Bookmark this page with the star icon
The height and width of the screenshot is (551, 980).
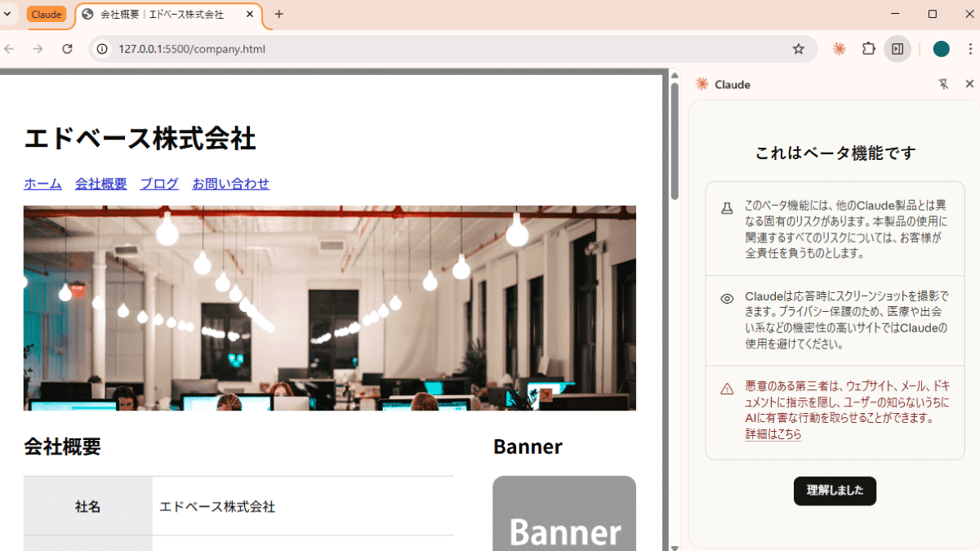tap(799, 49)
